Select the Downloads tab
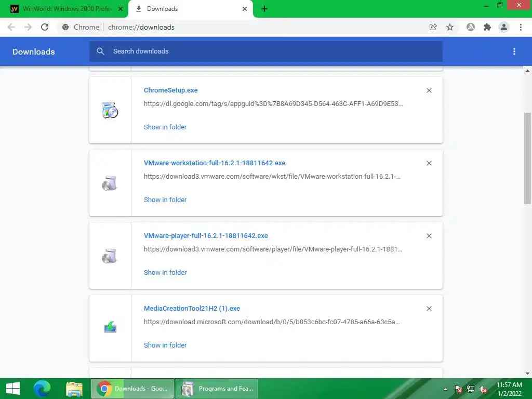 [191, 9]
